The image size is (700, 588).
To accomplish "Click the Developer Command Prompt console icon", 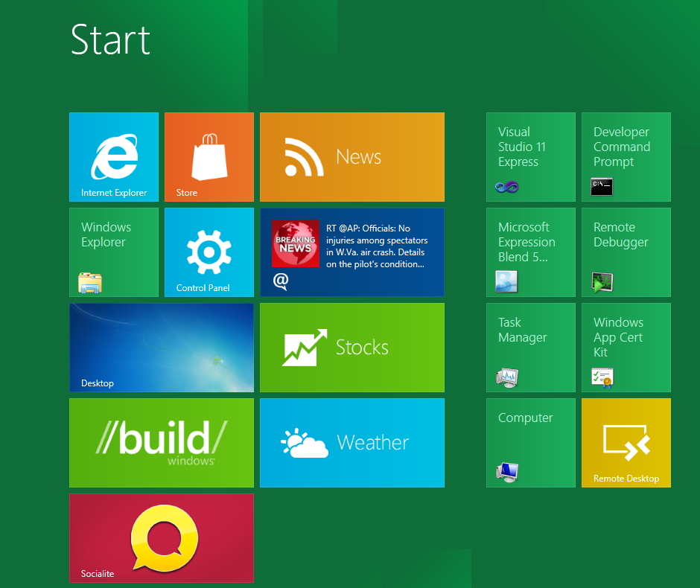I will [x=602, y=187].
